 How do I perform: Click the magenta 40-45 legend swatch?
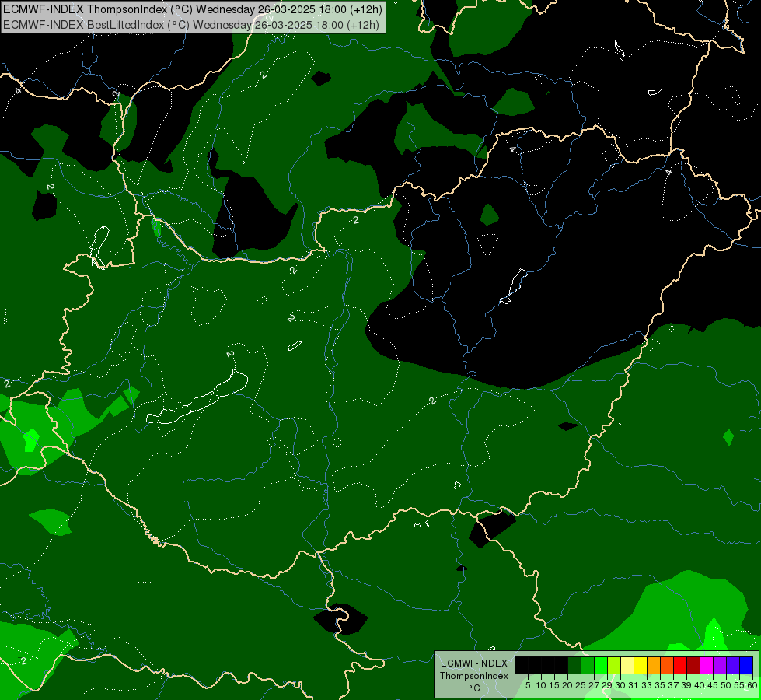[x=707, y=665]
